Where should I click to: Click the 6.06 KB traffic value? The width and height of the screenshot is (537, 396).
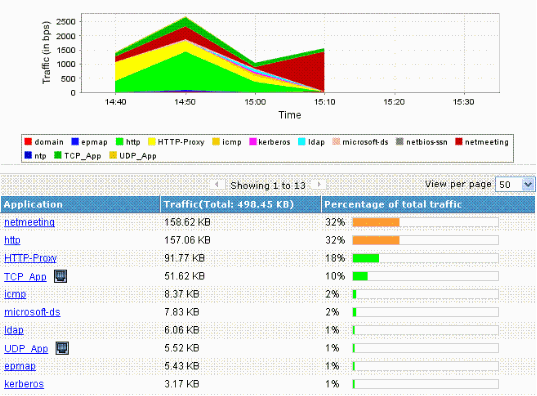click(x=182, y=330)
